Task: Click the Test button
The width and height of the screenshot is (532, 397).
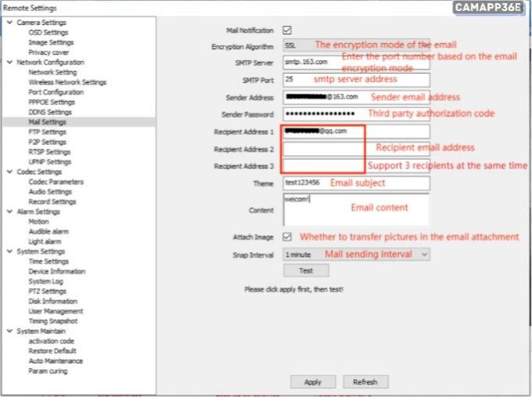Action: [306, 271]
